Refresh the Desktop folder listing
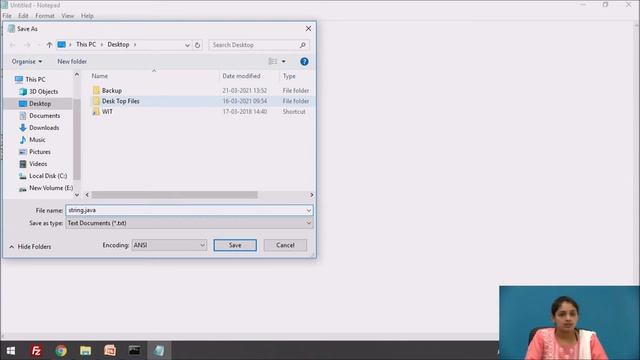The width and height of the screenshot is (640, 360). pyautogui.click(x=198, y=45)
